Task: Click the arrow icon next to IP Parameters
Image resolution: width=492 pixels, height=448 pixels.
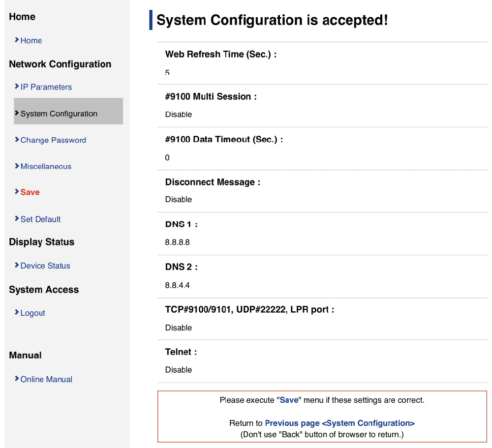Action: (x=17, y=87)
